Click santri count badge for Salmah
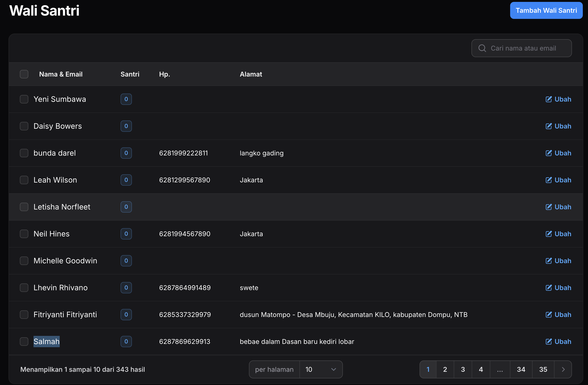This screenshot has width=588, height=385. coord(126,342)
